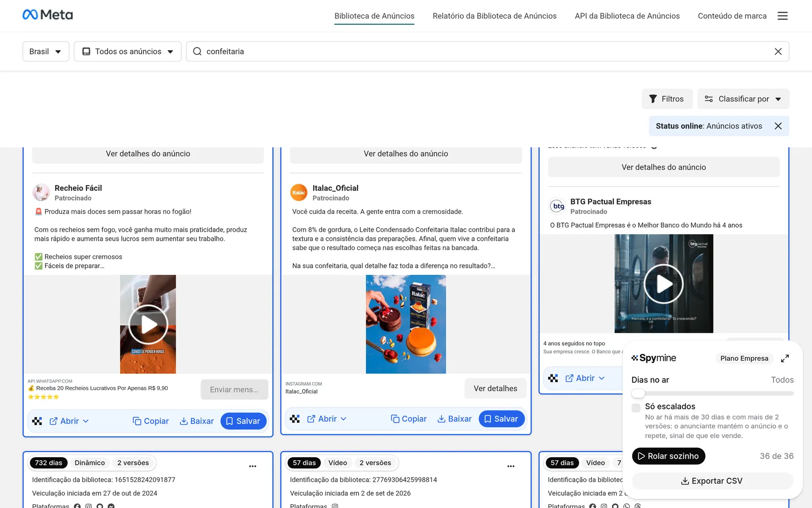
Task: Open Todos os anúncios category dropdown
Action: (x=128, y=51)
